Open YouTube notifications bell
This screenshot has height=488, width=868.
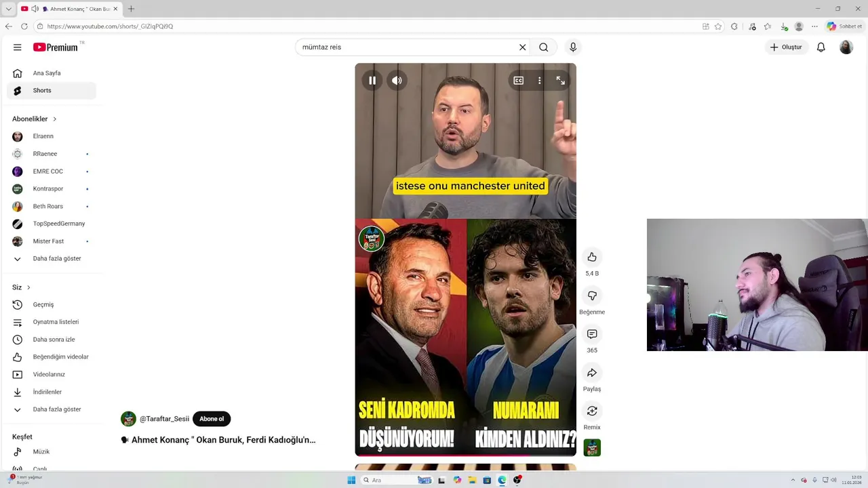[821, 47]
